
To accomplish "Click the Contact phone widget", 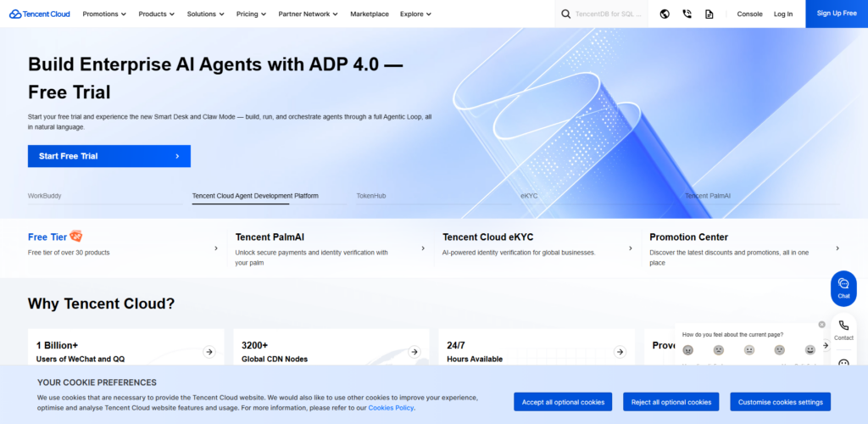I will pyautogui.click(x=843, y=331).
